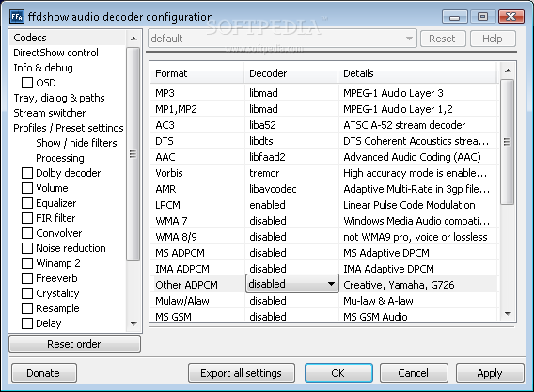Click 'ATSC A-52 stream decoder' details
Viewport: 534px width, 392px height.
tap(404, 125)
